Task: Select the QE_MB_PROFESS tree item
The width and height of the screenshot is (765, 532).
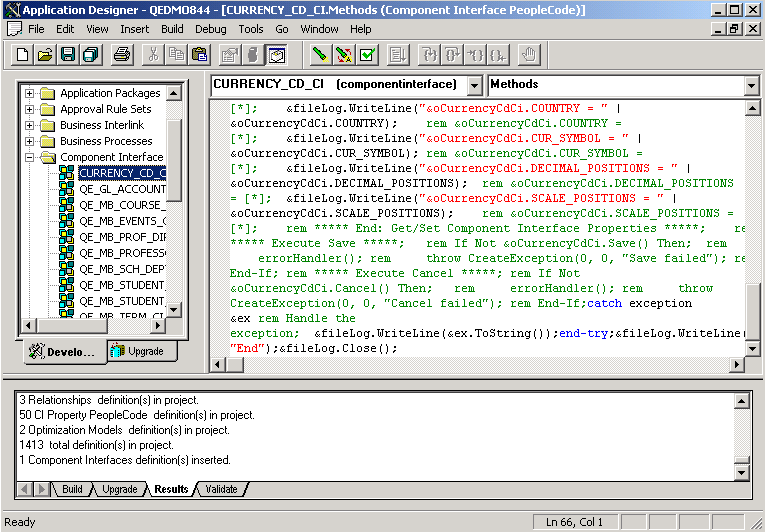Action: [122, 253]
